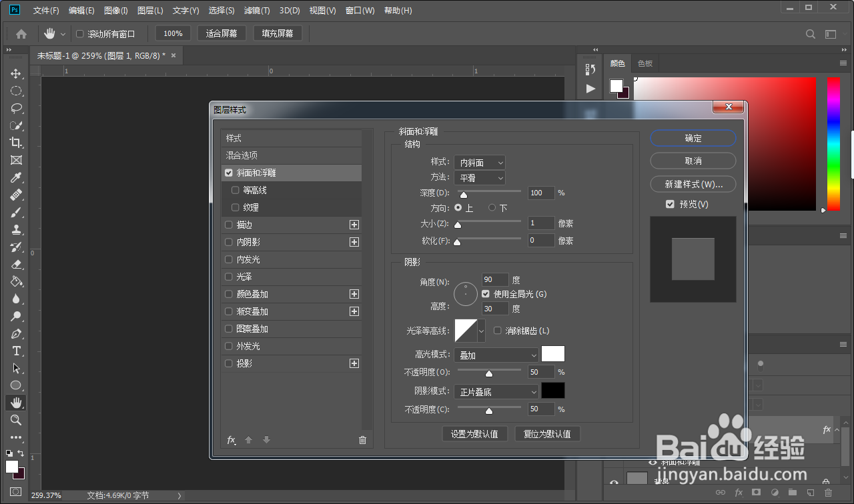Viewport: 854px width, 504px height.
Task: Select the Elliptical Marquee tool
Action: tap(16, 91)
